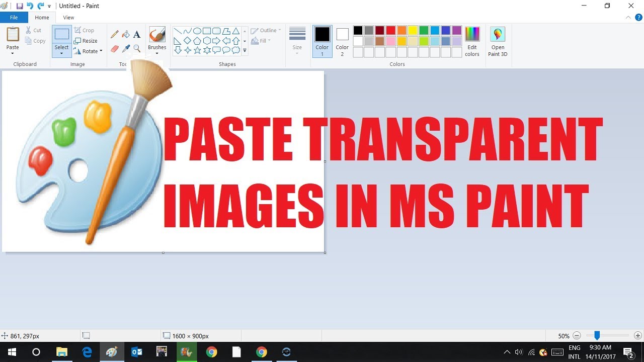Choose the five-point star shape

click(197, 50)
